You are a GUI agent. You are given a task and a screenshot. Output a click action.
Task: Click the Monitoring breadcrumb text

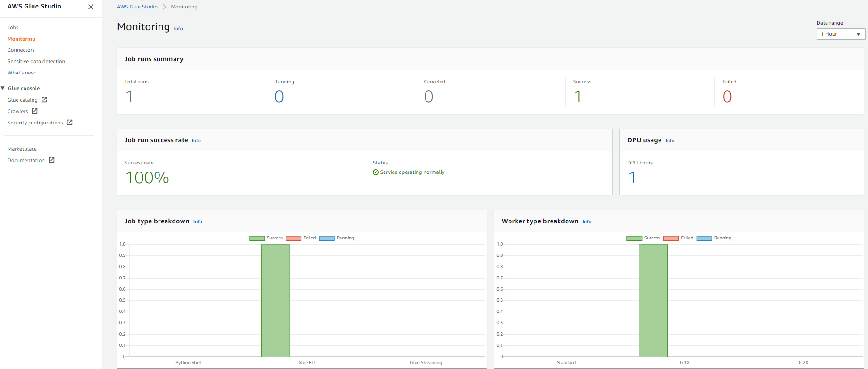coord(184,7)
